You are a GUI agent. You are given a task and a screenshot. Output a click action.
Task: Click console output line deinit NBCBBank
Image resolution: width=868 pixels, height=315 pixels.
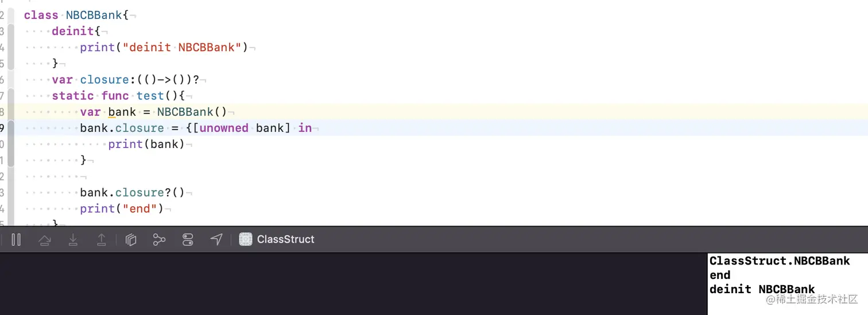(x=762, y=289)
